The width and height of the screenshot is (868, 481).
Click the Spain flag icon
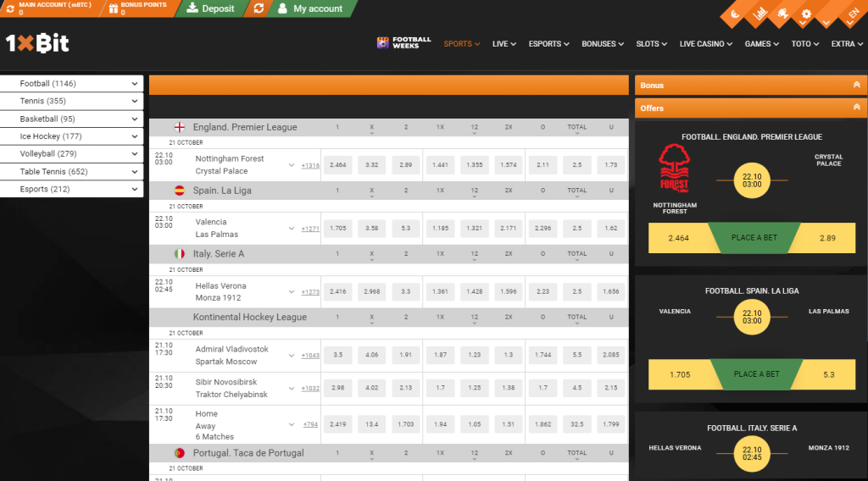(x=180, y=191)
